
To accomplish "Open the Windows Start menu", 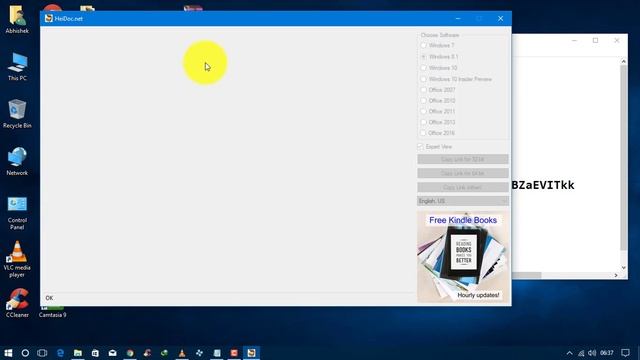I will pyautogui.click(x=8, y=353).
